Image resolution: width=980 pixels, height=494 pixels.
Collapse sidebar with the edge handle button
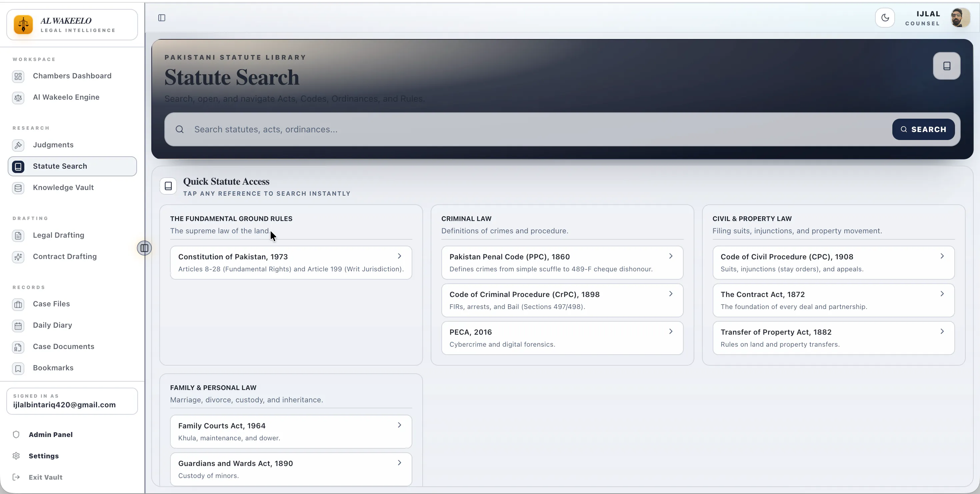(x=144, y=248)
